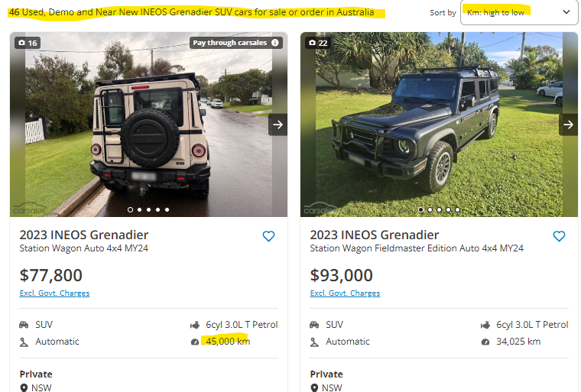Show next photo of beige Grenadier

(278, 125)
